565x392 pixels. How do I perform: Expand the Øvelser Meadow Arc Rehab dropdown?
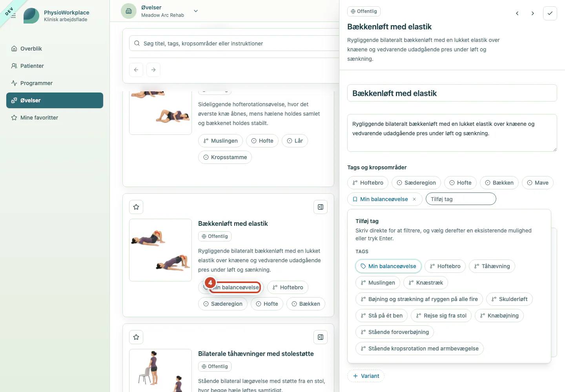196,11
